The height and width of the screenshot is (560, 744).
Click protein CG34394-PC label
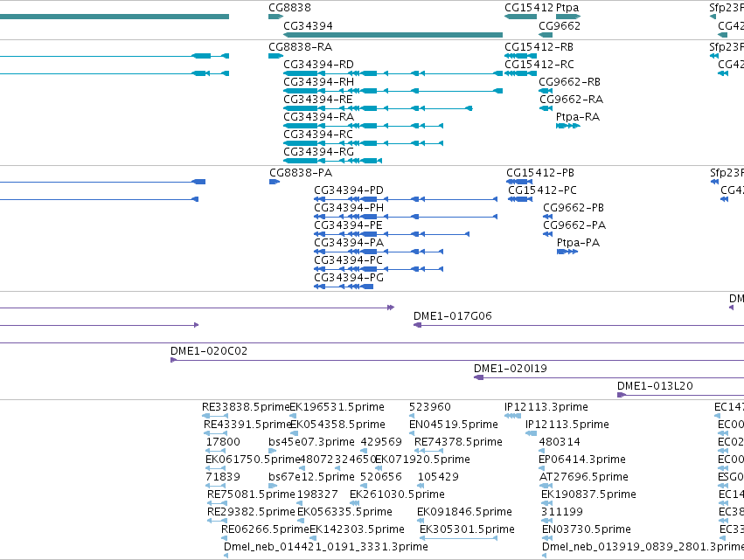click(x=348, y=260)
